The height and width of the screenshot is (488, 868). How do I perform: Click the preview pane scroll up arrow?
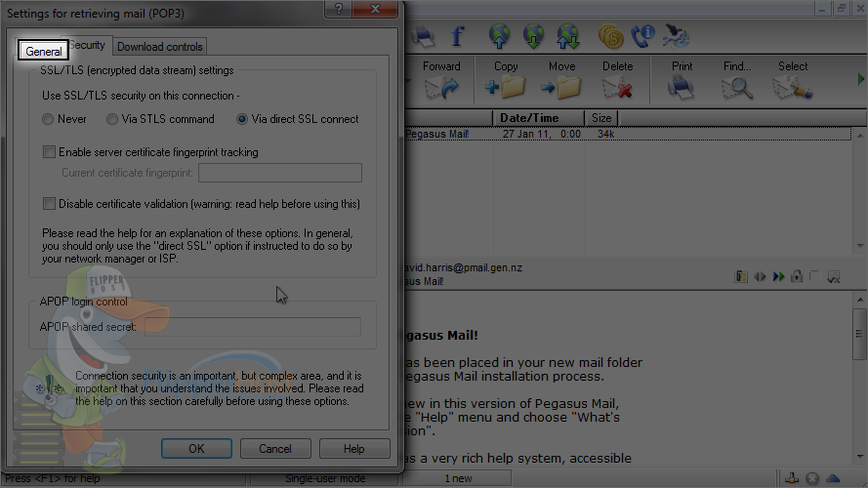pyautogui.click(x=859, y=300)
